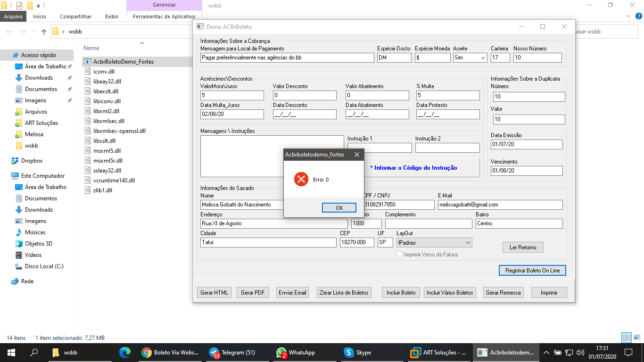Image resolution: width=644 pixels, height=362 pixels.
Task: Click the Data Protesto field
Action: 448,114
